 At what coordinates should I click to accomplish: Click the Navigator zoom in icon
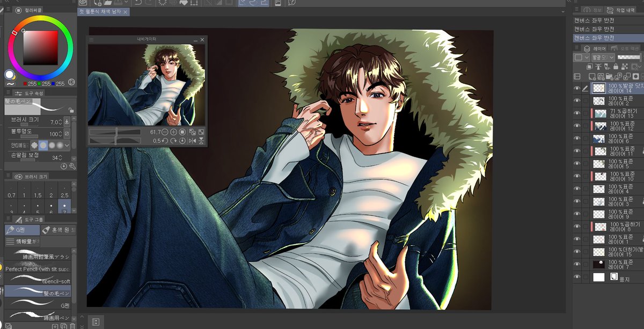point(173,131)
